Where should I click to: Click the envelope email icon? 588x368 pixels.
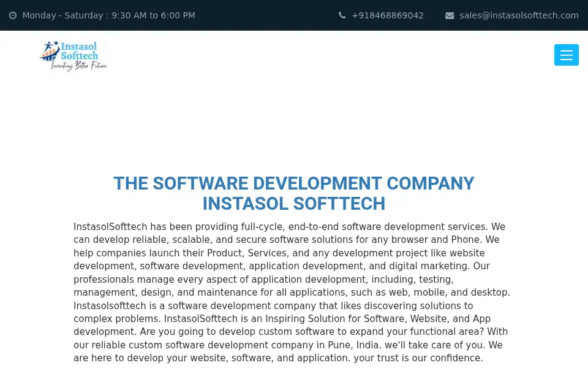pos(450,15)
